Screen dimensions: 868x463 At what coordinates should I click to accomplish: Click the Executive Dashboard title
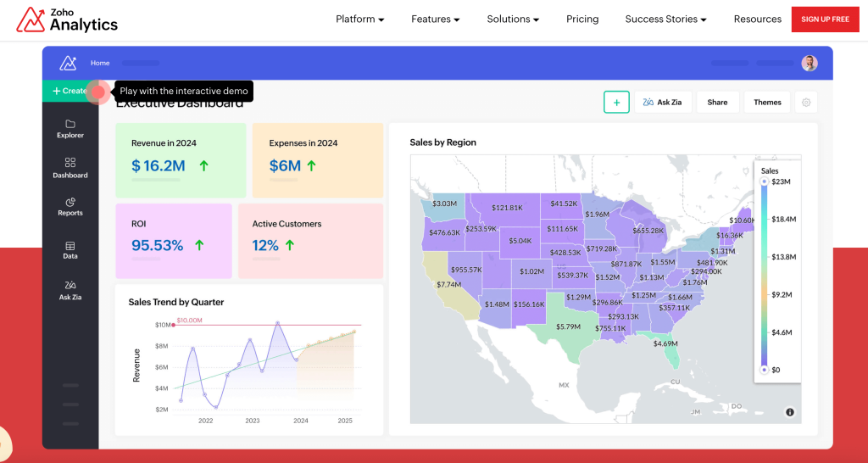(180, 103)
